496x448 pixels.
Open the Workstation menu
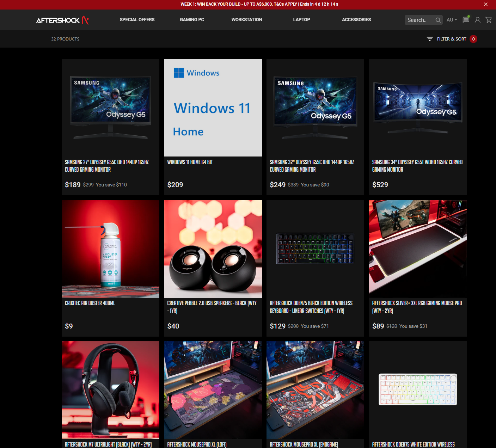[247, 20]
